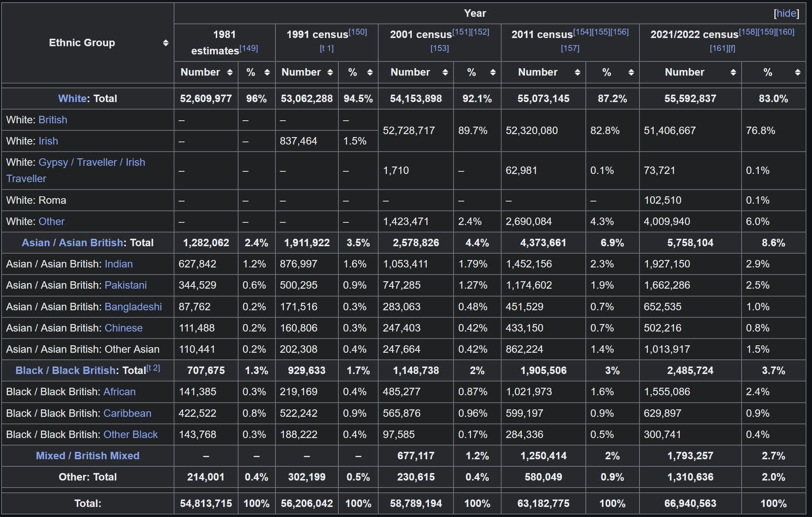Viewport: 812px width, 517px height.
Task: Open the Irish ethnic group link
Action: point(48,141)
